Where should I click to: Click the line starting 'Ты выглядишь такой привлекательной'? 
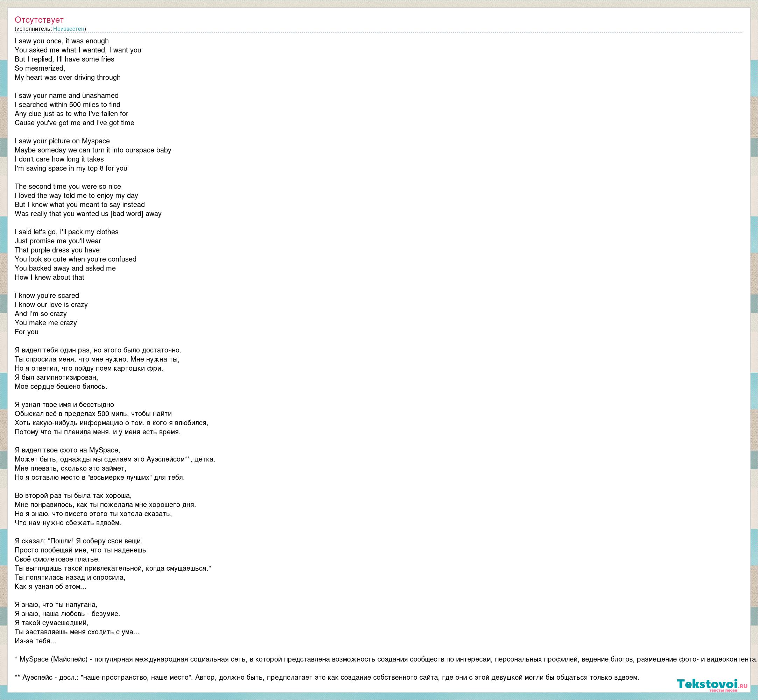[113, 568]
